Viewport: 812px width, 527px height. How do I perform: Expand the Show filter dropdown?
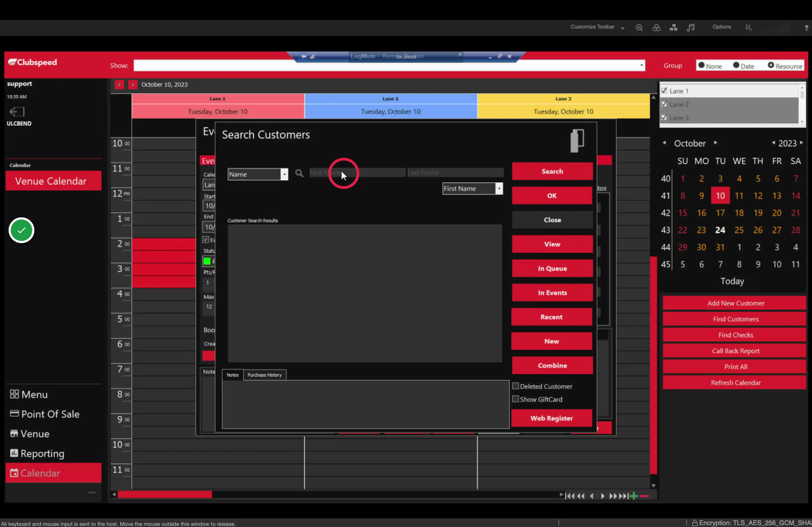coord(642,65)
